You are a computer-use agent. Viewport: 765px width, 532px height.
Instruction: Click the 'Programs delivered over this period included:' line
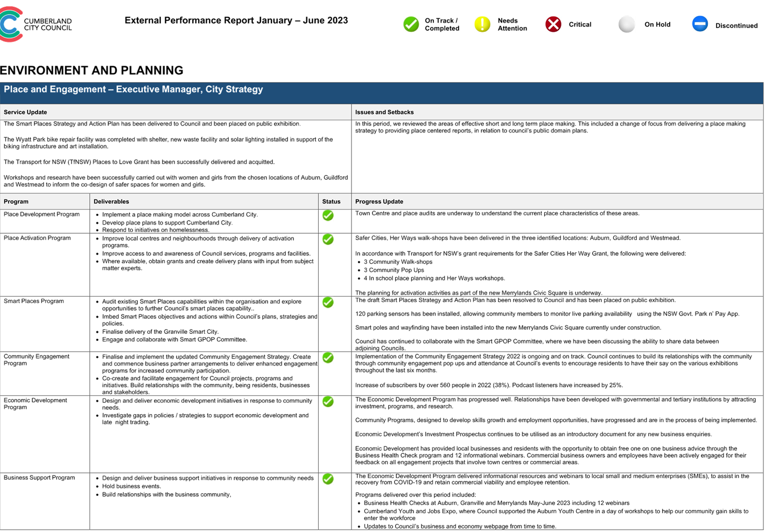click(416, 494)
